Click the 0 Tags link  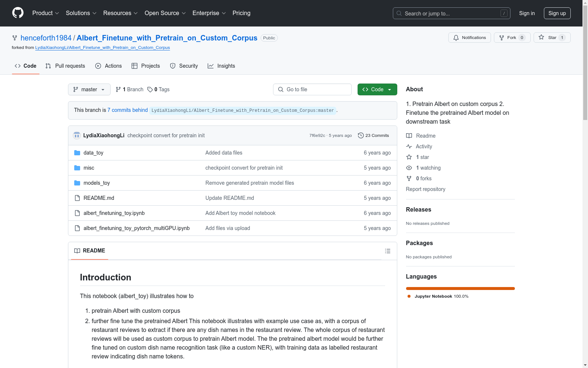point(158,89)
